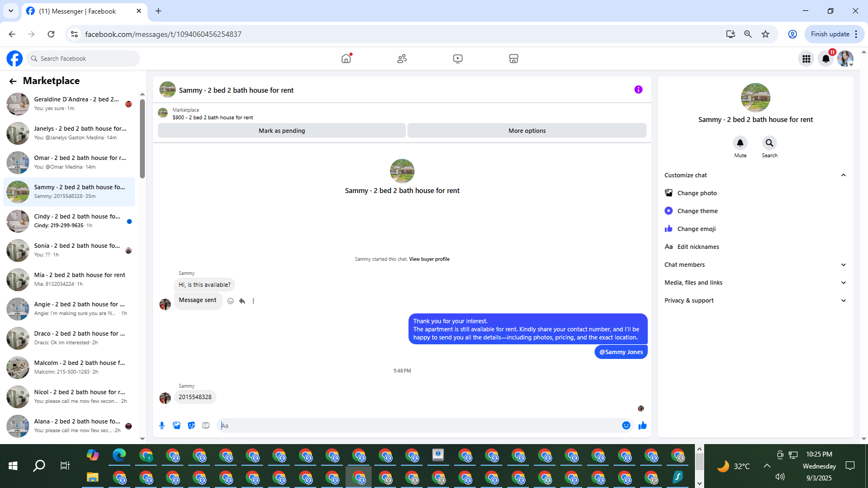The image size is (868, 488).
Task: Reload the page
Action: click(x=51, y=34)
